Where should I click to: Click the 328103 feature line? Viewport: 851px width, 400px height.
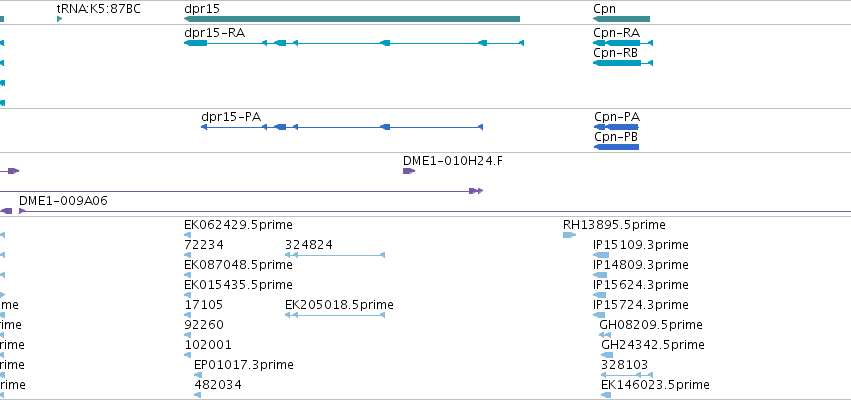[x=627, y=375]
